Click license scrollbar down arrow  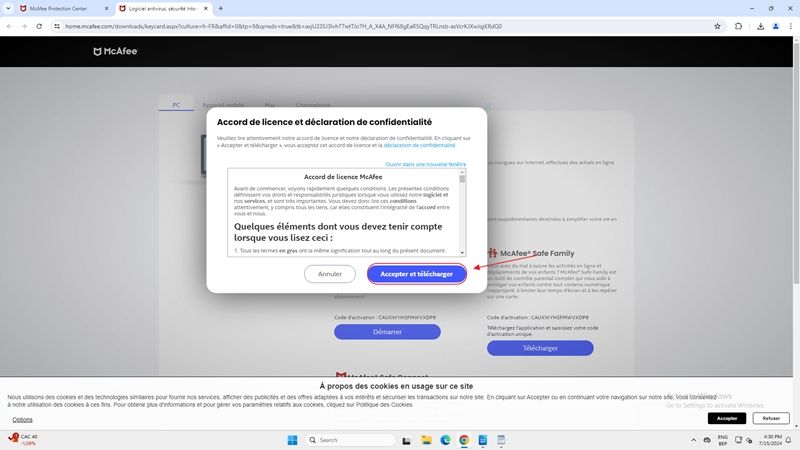click(x=462, y=253)
